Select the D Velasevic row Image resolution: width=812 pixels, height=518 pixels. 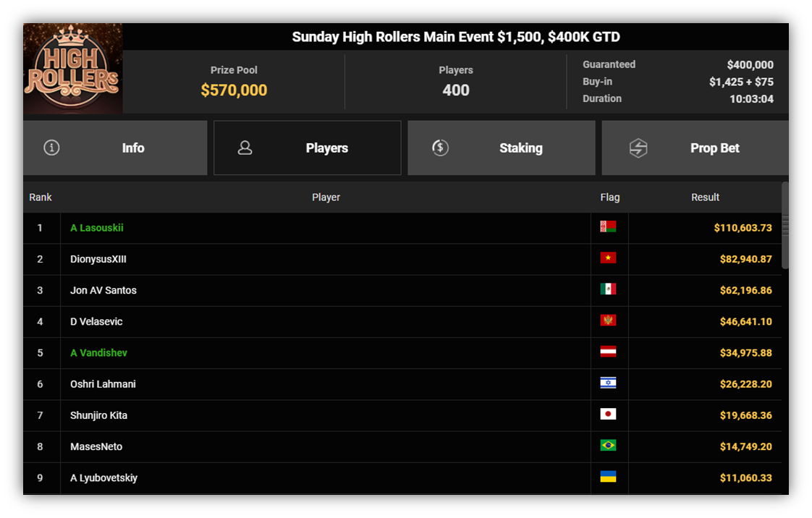[402, 322]
